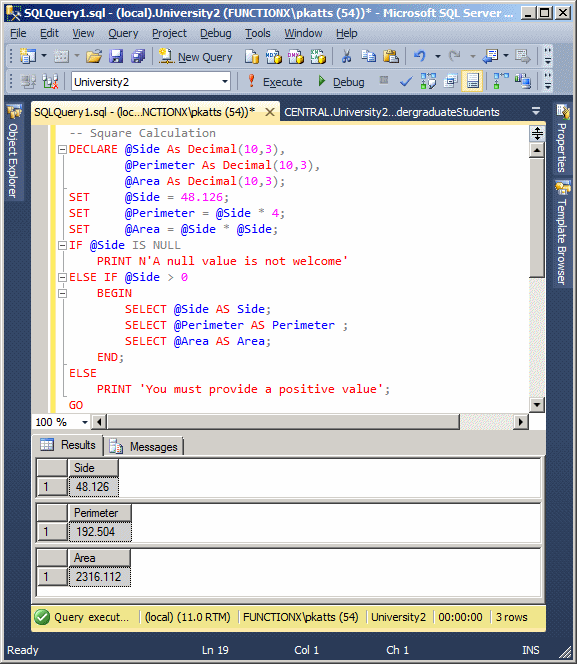This screenshot has height=664, width=577.
Task: Click the Save icon in toolbar
Action: [x=116, y=56]
